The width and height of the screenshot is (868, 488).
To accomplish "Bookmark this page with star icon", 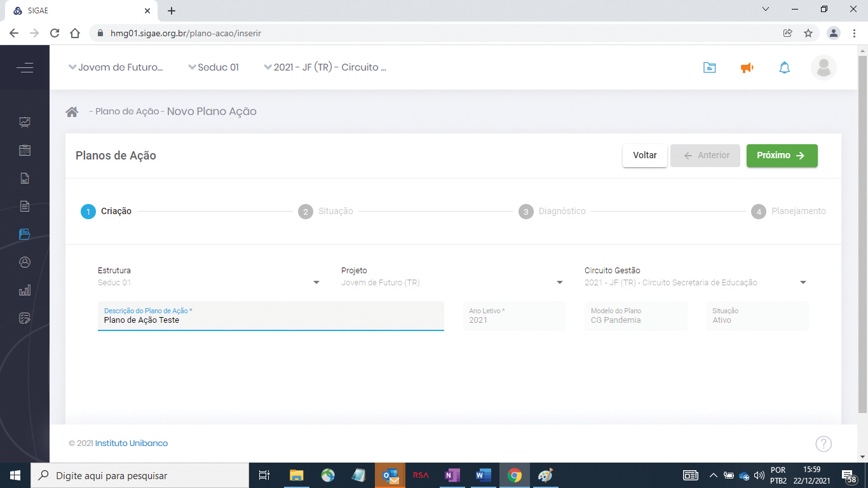I will pos(808,33).
